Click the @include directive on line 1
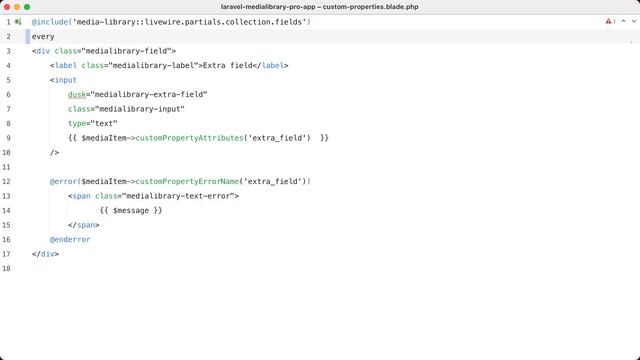This screenshot has height=360, width=640. pyautogui.click(x=50, y=22)
